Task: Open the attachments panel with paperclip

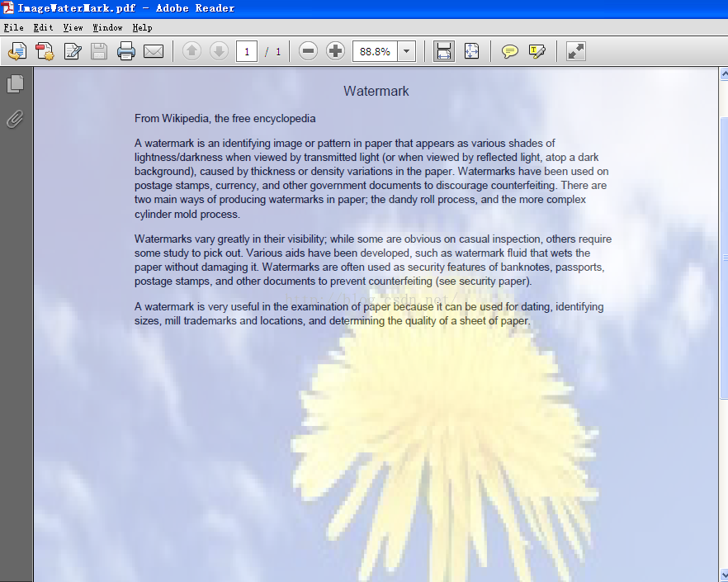Action: (15, 119)
